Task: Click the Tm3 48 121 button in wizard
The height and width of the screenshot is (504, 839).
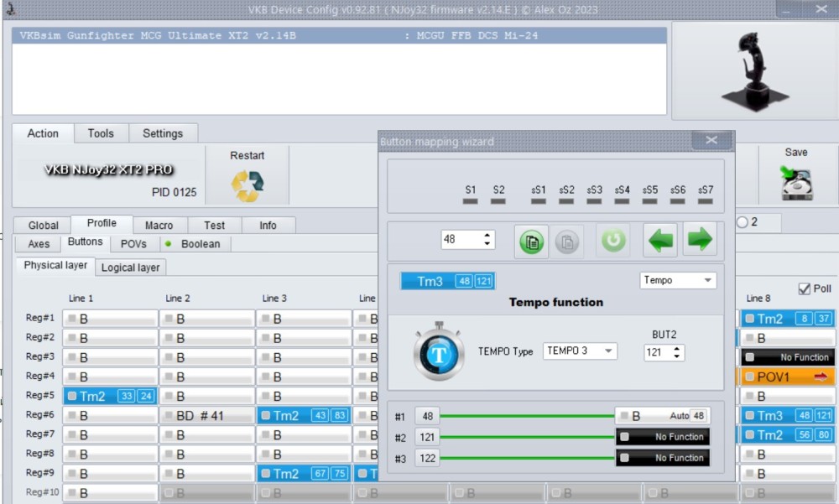Action: point(448,281)
